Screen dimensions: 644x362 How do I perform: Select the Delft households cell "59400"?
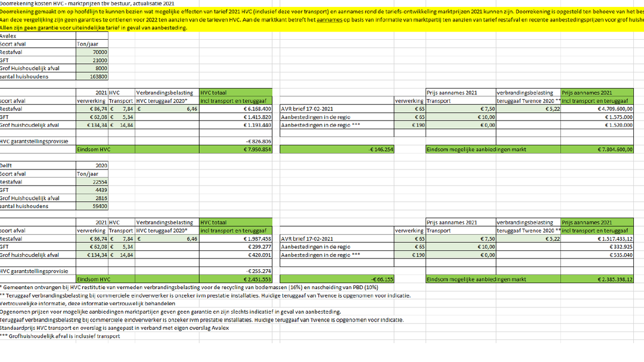pos(93,206)
